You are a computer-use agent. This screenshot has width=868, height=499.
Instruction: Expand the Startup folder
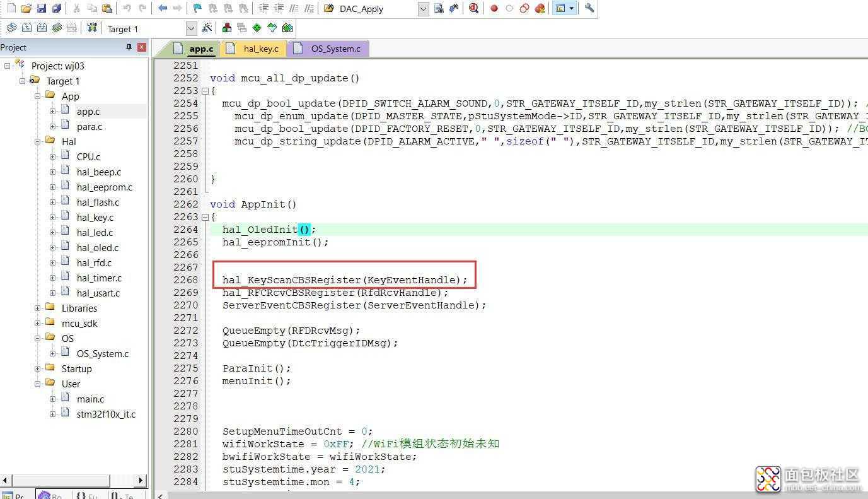(38, 368)
